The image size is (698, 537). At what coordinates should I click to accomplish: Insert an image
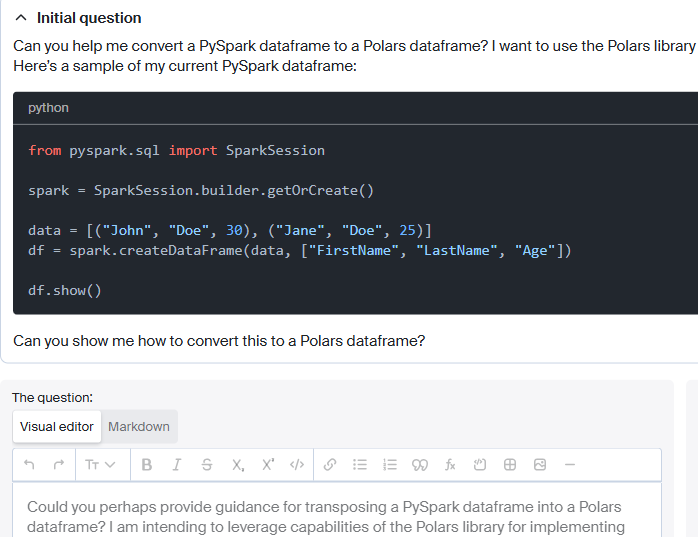[540, 465]
